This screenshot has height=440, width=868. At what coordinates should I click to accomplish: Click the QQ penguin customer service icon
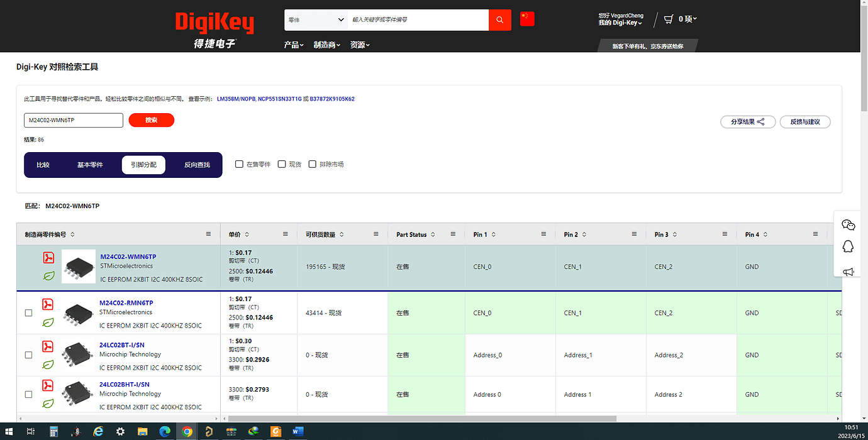tap(848, 248)
